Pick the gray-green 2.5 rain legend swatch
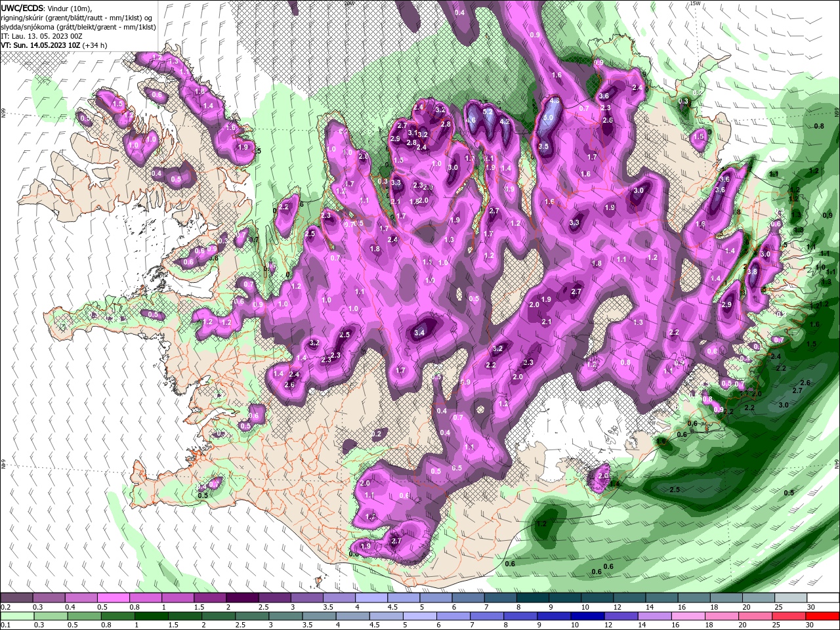The height and width of the screenshot is (630, 840). click(253, 616)
